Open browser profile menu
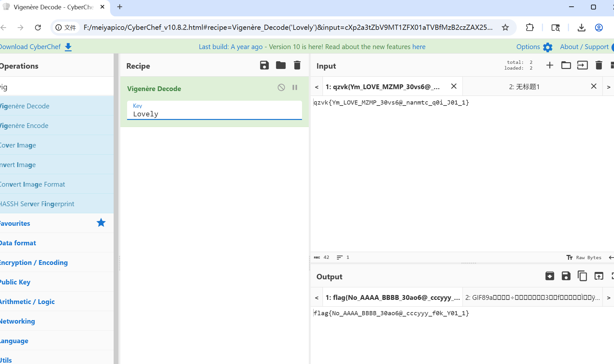614x364 pixels. click(x=599, y=28)
